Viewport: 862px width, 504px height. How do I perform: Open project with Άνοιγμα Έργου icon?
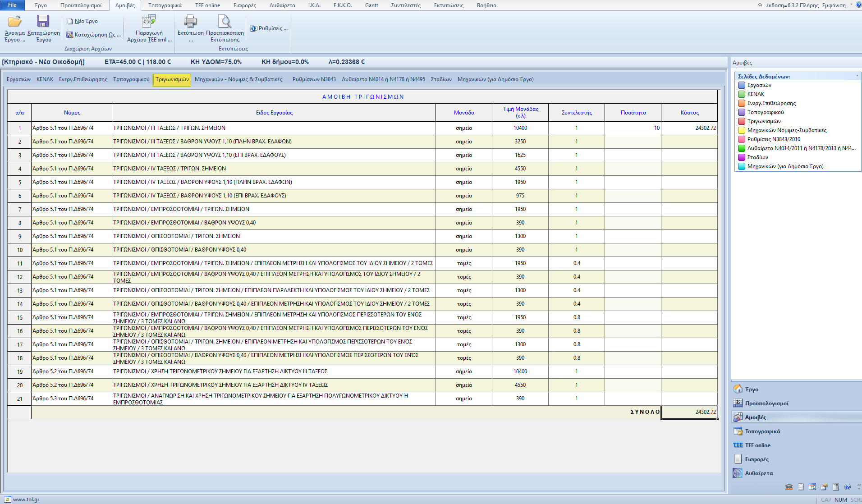[x=14, y=22]
